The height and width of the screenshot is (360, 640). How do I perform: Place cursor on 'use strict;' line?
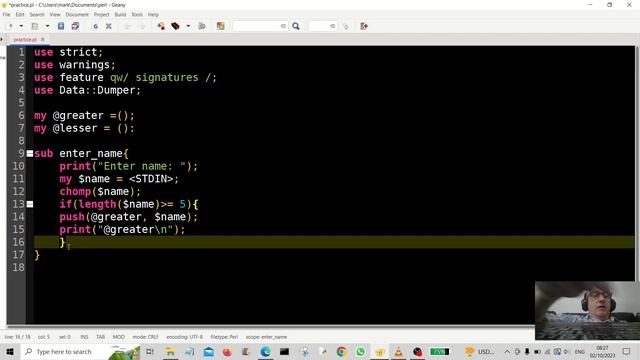tap(68, 52)
